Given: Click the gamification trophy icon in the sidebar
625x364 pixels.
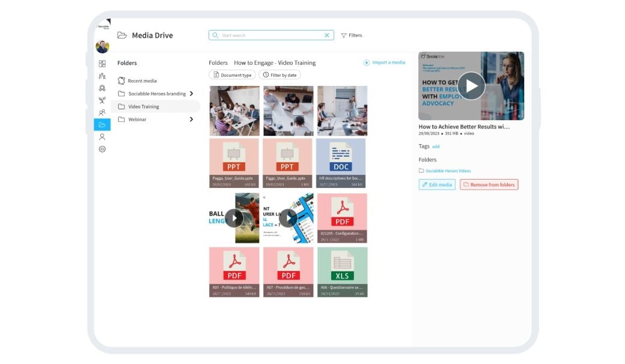Looking at the screenshot, I should 102,100.
